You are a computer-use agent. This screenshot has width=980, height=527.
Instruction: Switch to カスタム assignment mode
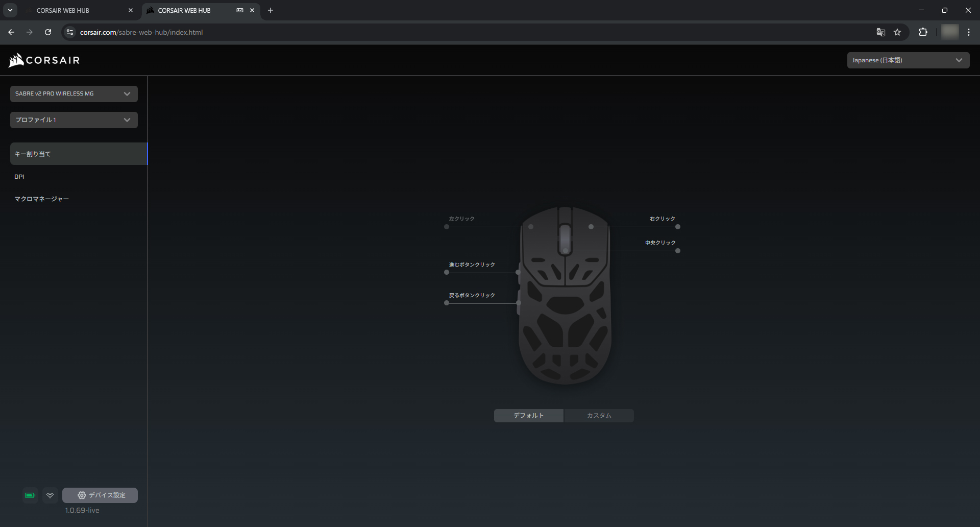(x=599, y=415)
